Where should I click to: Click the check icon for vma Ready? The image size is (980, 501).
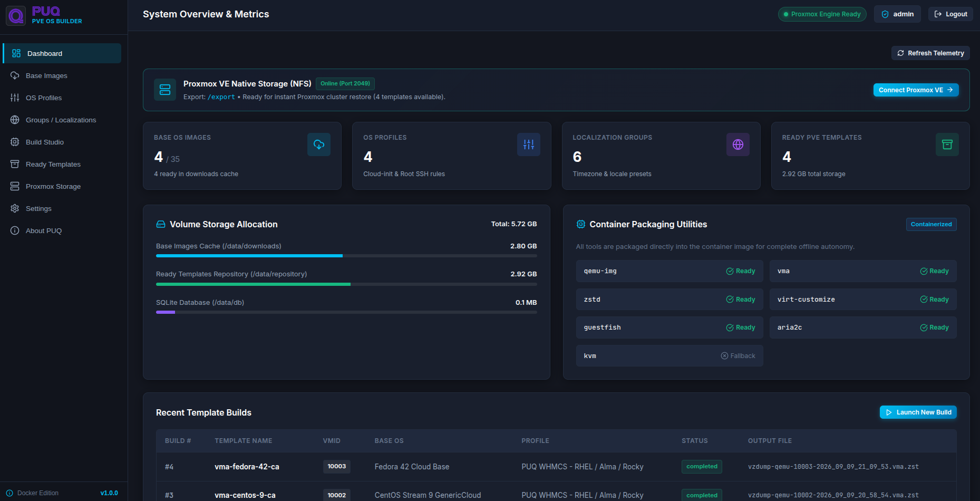pos(924,271)
